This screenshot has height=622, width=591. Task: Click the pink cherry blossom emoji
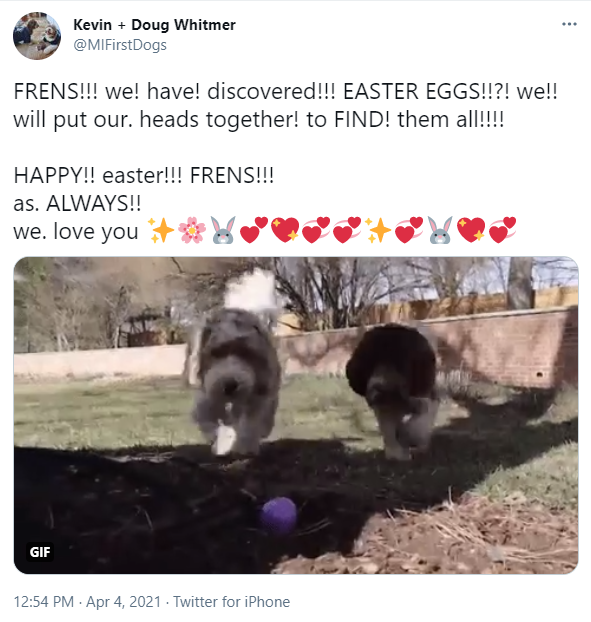coord(192,230)
